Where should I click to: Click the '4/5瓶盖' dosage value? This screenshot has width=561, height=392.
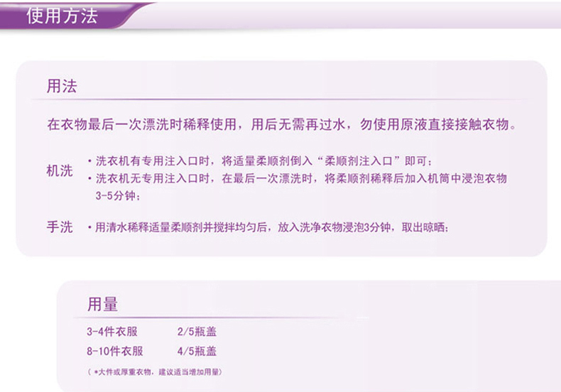[x=197, y=352]
